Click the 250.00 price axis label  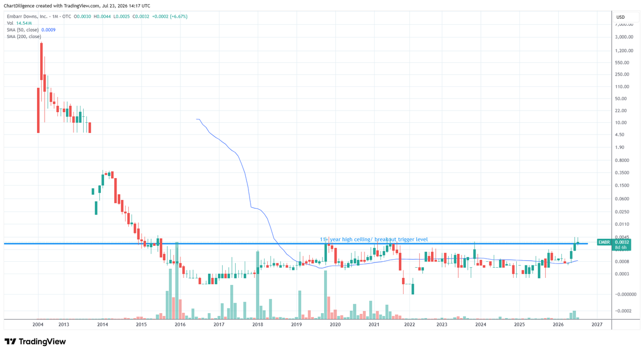pos(623,74)
